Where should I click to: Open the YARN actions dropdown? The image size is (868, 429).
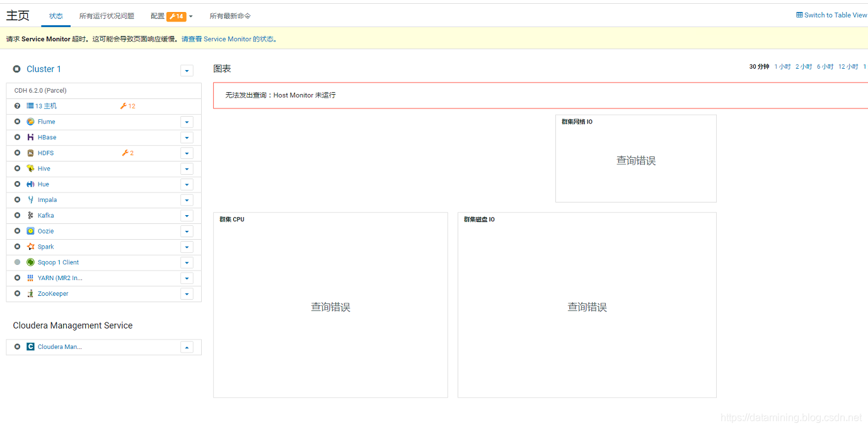[187, 278]
